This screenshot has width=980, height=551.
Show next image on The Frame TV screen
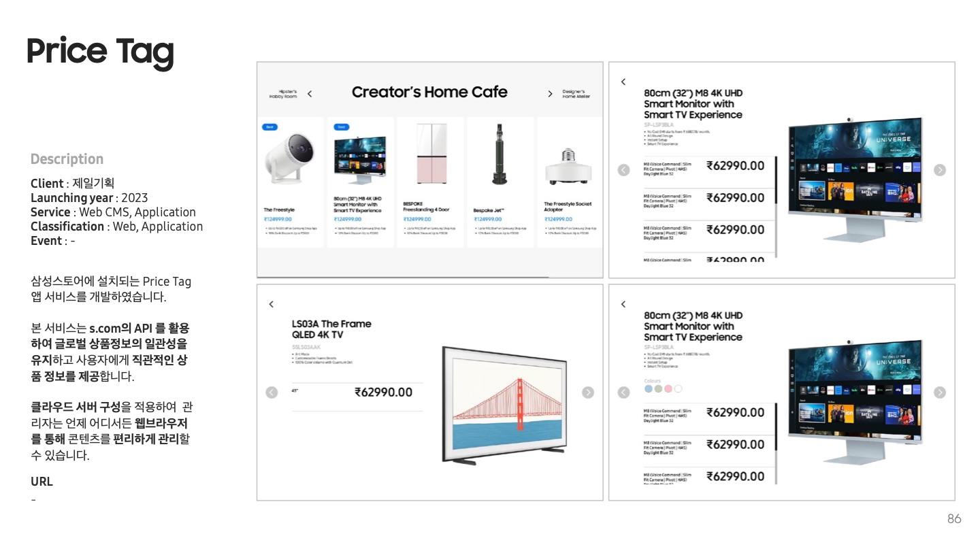pyautogui.click(x=588, y=393)
